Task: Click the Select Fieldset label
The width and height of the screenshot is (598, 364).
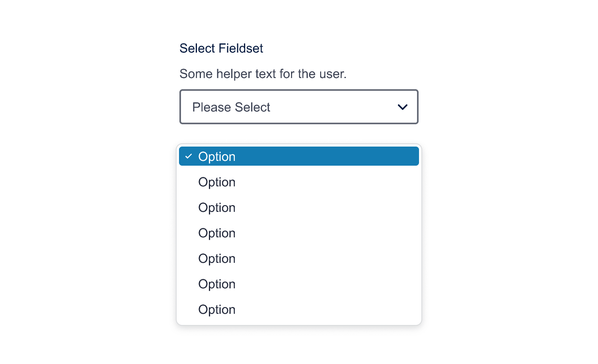Action: 221,48
